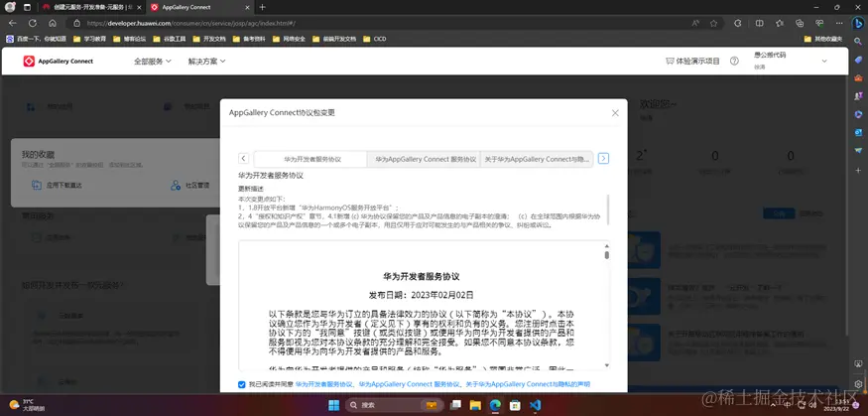Viewport: 868px width, 416px height.
Task: Open the collections icon in toolbar
Action: point(800,23)
